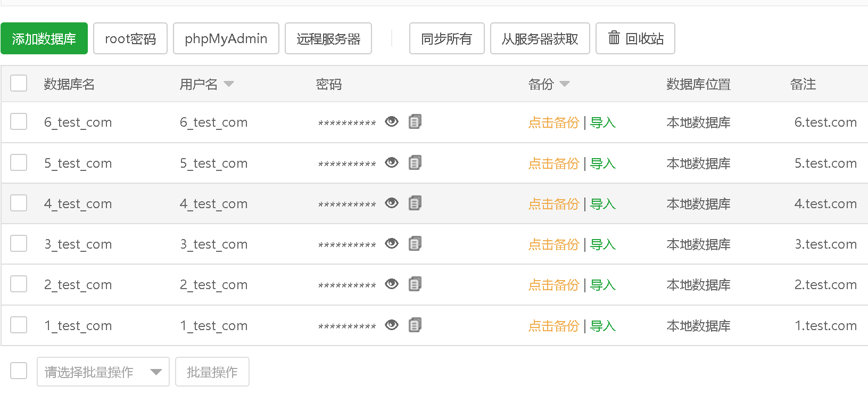The width and height of the screenshot is (868, 402).
Task: Click 导入 link for 2_test_com
Action: (603, 285)
